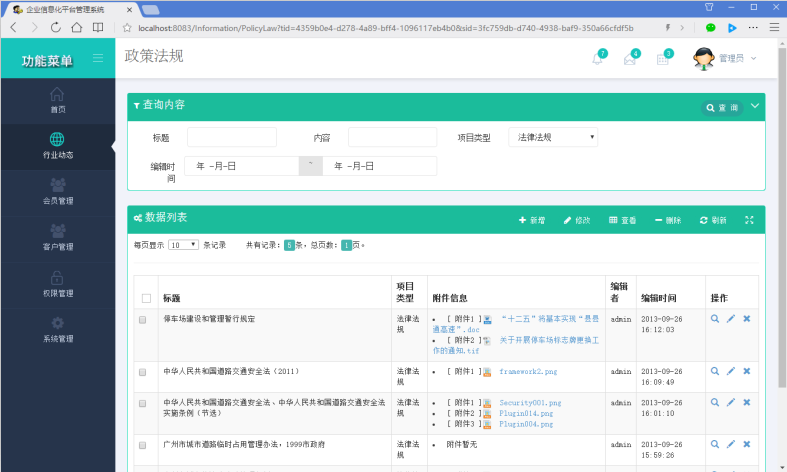787x472 pixels.
Task: Delete the 停车场建设和管理暂行规定 row X icon
Action: [x=747, y=318]
